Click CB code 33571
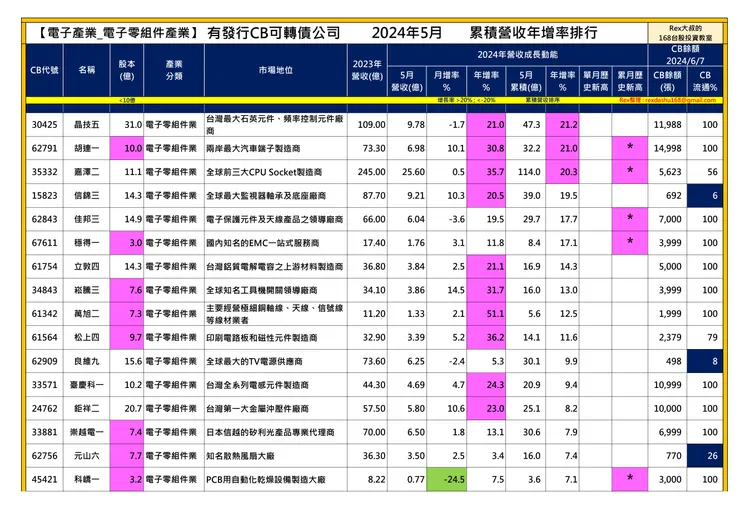This screenshot has width=740, height=523. click(x=44, y=385)
